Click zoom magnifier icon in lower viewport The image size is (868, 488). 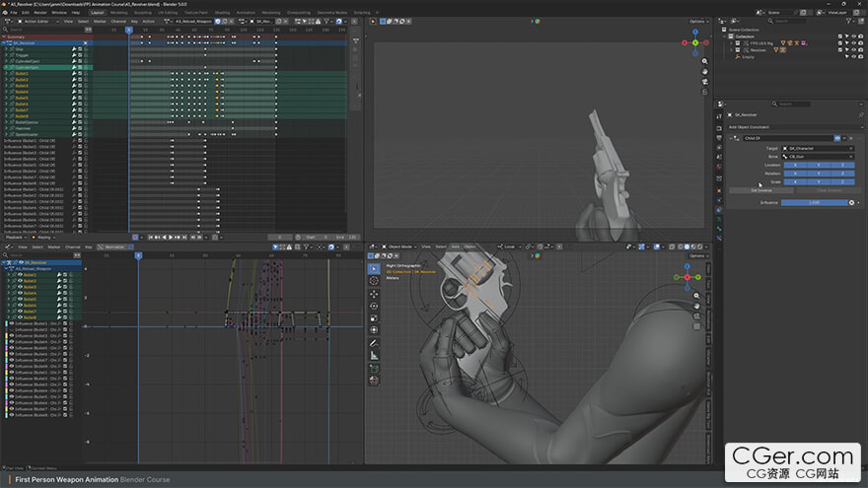pyautogui.click(x=696, y=296)
